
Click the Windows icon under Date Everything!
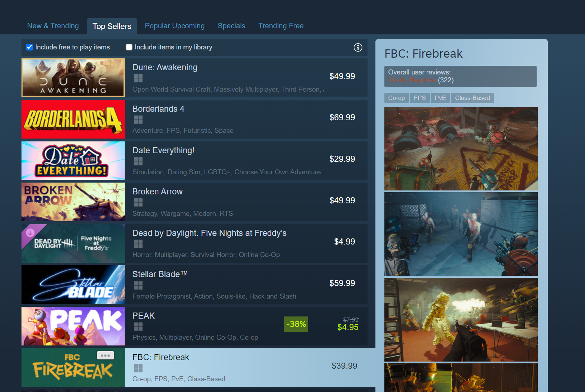tap(138, 161)
